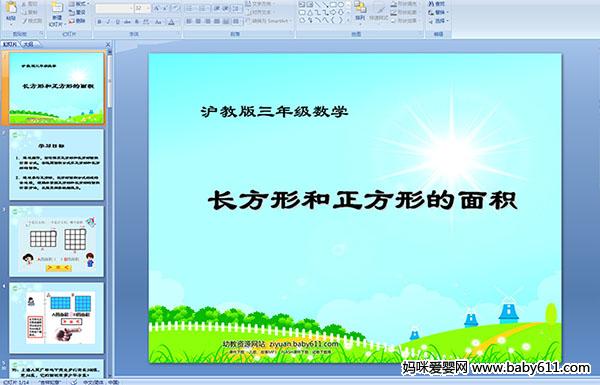Viewport: 600px width, 385px height.
Task: Select slide 3 thumbnail with grids
Action: (x=57, y=241)
